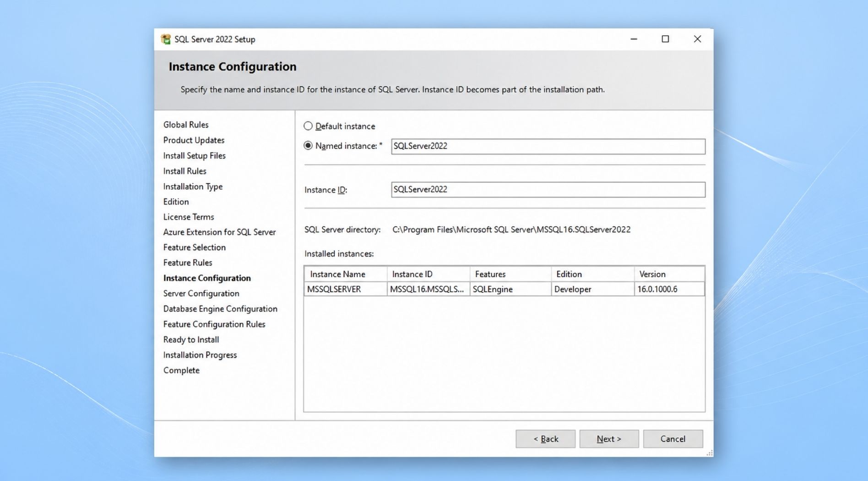
Task: Click the Instance ID column header
Action: (x=429, y=274)
